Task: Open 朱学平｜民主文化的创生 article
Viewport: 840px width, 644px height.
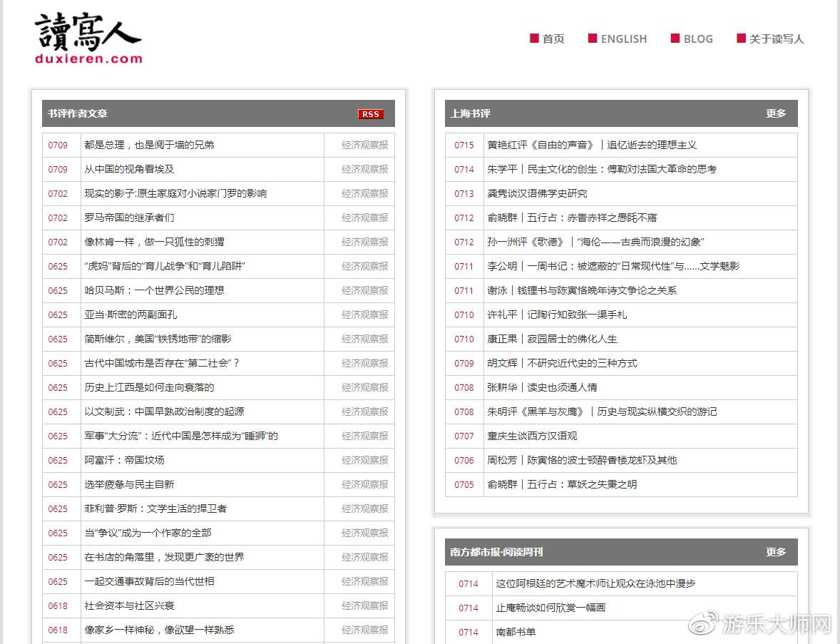Action: pos(602,169)
